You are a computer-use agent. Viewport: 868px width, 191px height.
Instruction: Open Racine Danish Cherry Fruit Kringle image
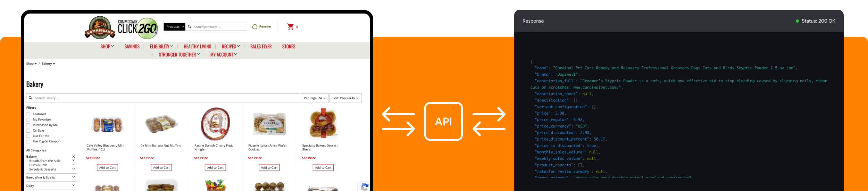(x=215, y=124)
